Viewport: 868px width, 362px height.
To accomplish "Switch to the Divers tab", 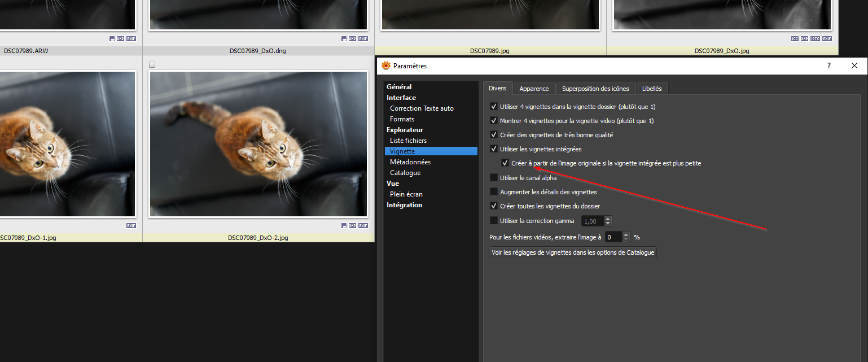I will coord(497,88).
